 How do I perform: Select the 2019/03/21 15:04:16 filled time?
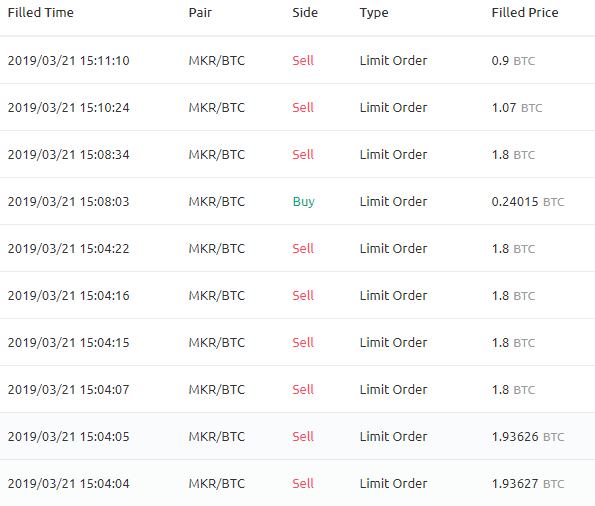coord(68,296)
